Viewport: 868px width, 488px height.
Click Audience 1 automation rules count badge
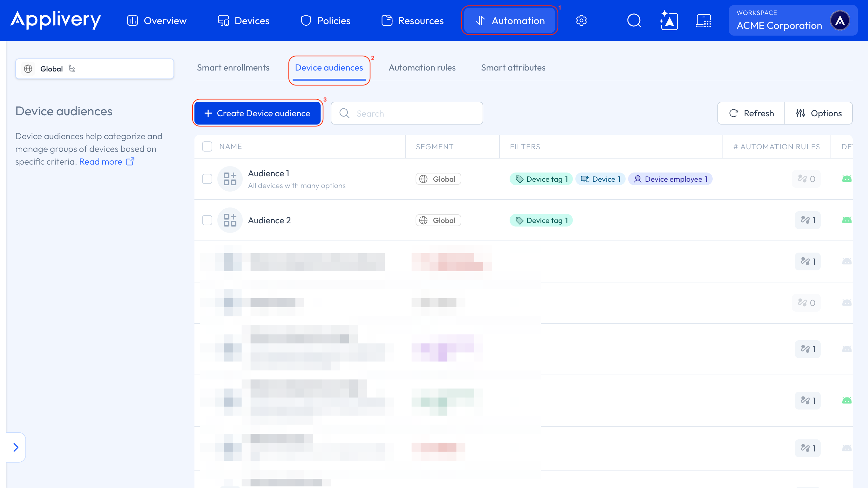click(806, 179)
